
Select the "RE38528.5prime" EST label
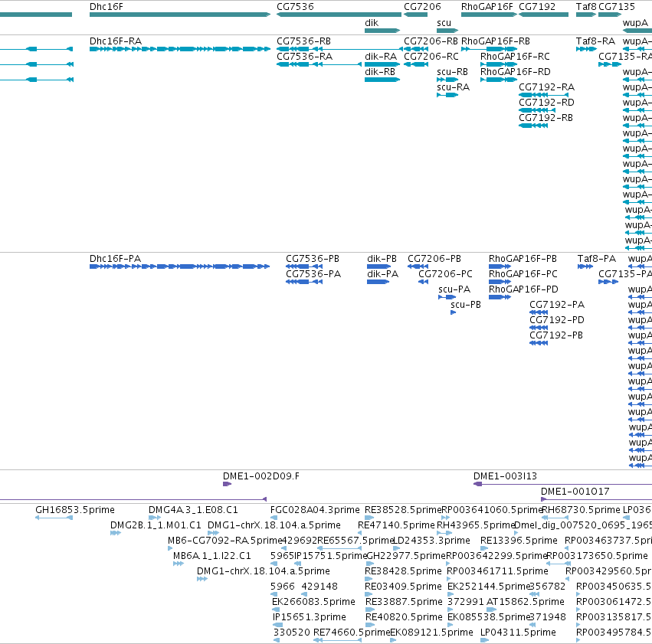[403, 510]
